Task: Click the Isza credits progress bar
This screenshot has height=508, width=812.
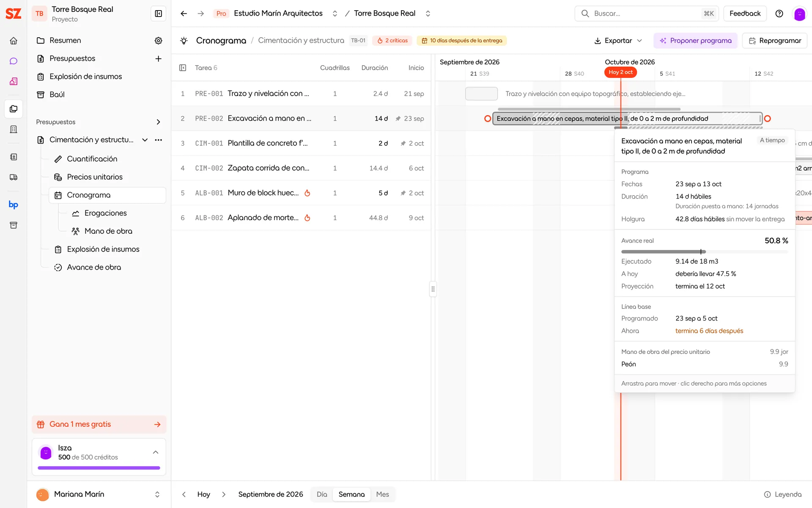Action: [99, 468]
